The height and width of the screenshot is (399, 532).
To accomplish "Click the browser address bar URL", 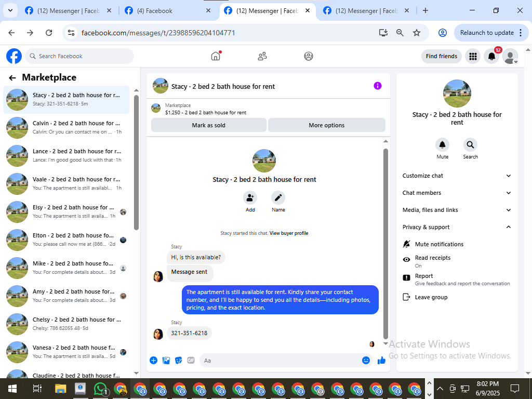I will coord(158,33).
